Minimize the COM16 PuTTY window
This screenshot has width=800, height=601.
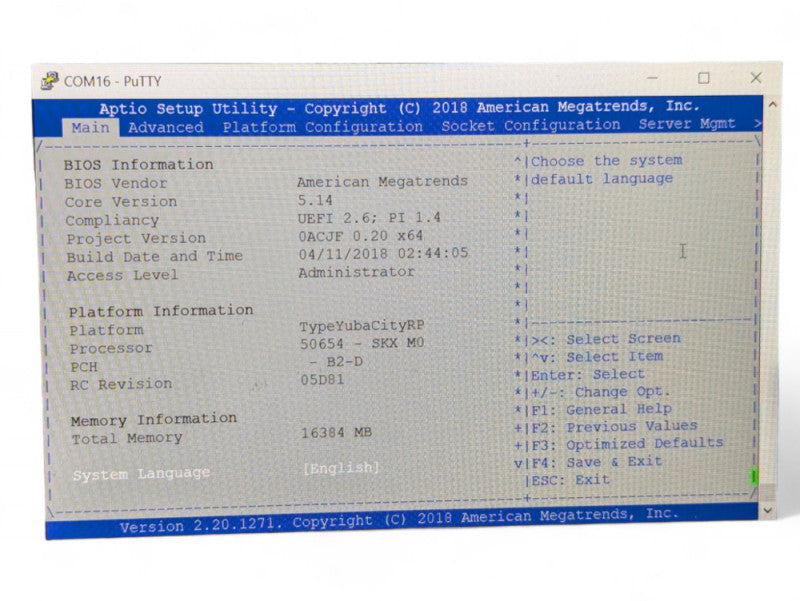(x=653, y=78)
